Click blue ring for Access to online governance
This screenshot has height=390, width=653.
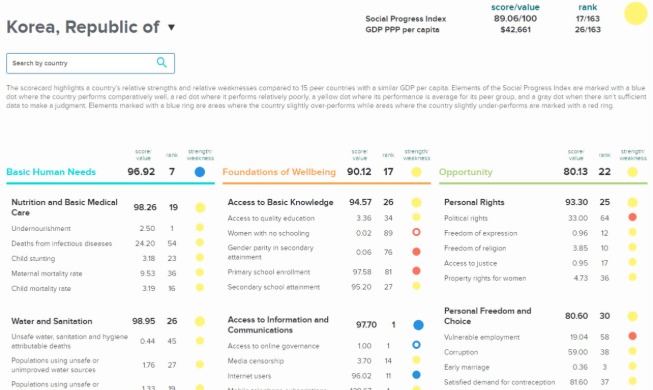pyautogui.click(x=416, y=345)
